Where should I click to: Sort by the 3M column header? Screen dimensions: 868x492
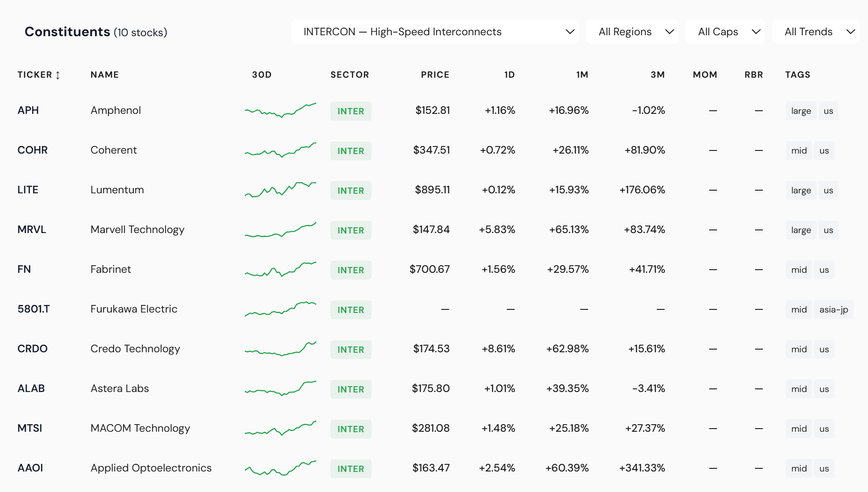[658, 75]
